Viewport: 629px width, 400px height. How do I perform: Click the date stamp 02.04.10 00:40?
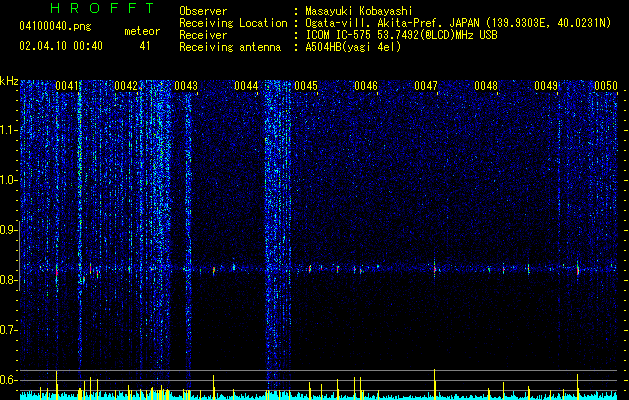pos(61,46)
